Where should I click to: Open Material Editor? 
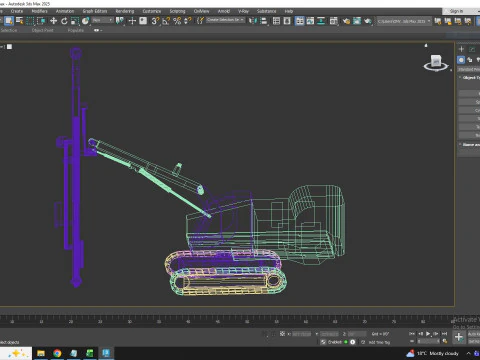tap(334, 21)
